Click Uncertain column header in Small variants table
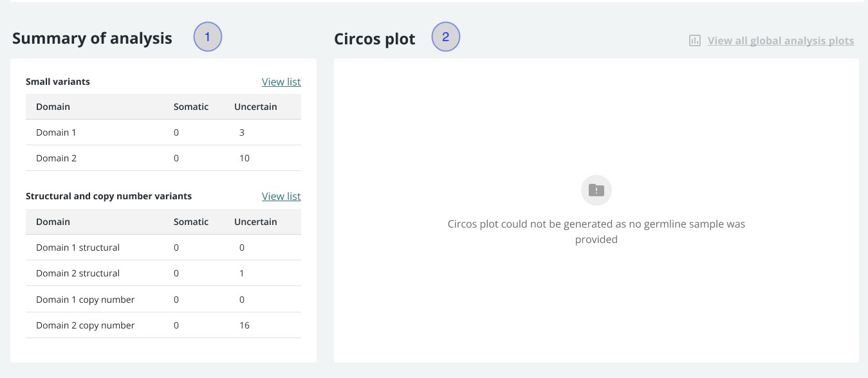The width and height of the screenshot is (868, 378). (255, 107)
